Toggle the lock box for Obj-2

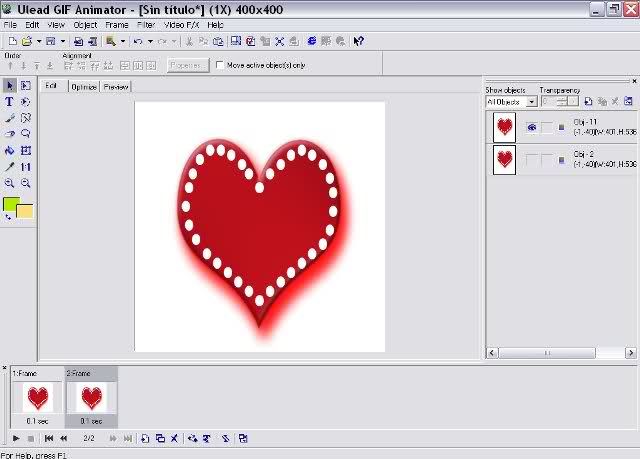coord(547,160)
